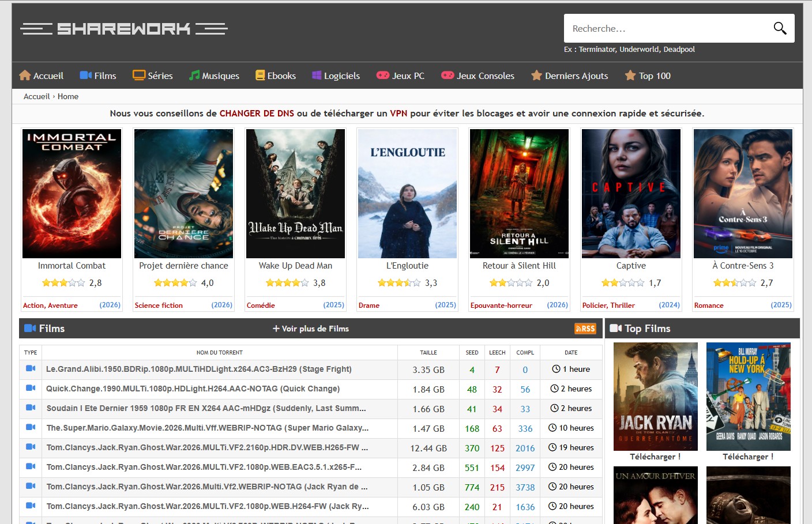Open the Captive poster

(631, 194)
